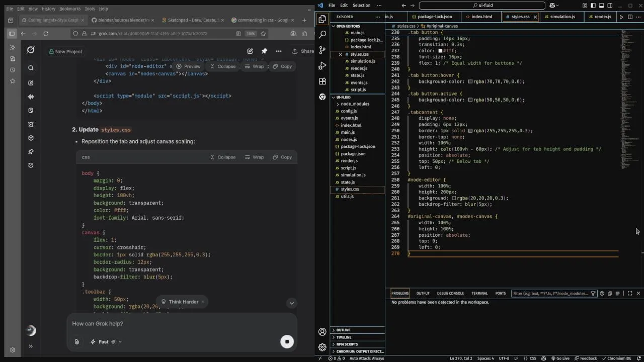Stop Grok response generation button
The height and width of the screenshot is (362, 644).
coord(287,342)
